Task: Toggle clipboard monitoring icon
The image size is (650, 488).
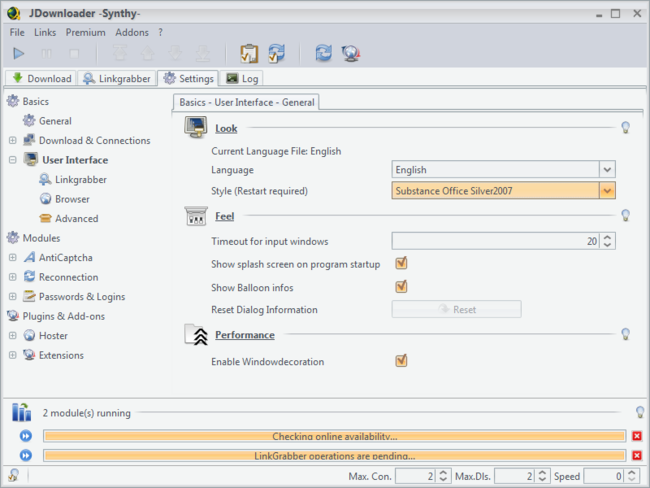Action: pyautogui.click(x=249, y=53)
